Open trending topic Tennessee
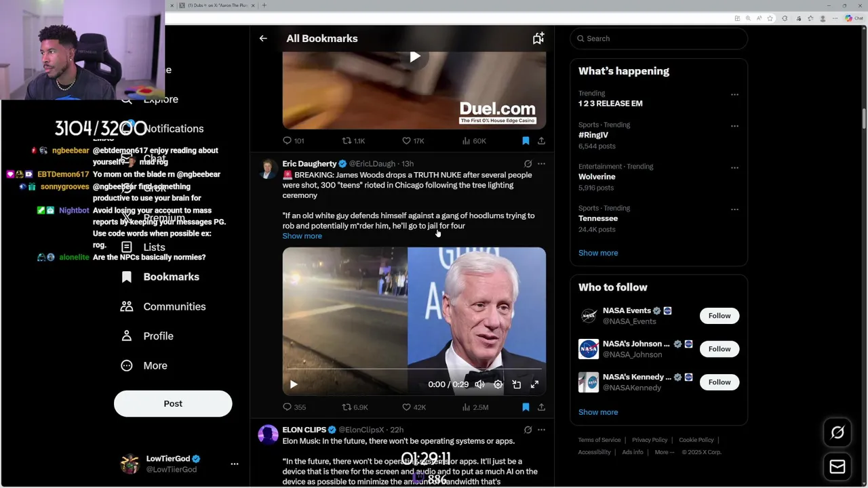The image size is (868, 488). tap(598, 218)
